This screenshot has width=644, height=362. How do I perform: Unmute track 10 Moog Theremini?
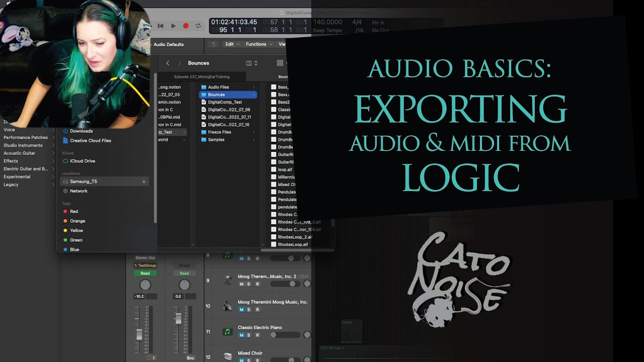pos(242,310)
